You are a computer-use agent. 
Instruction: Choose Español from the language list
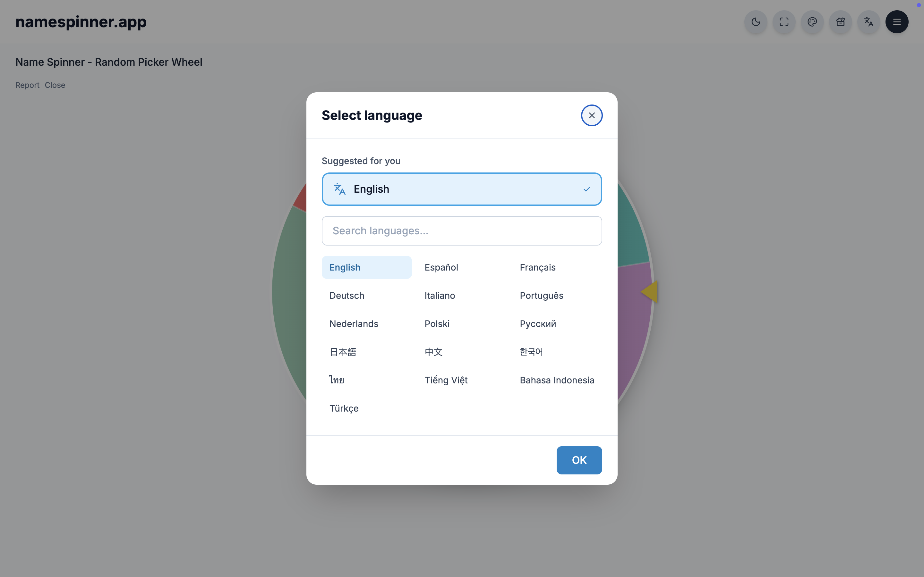[441, 268]
